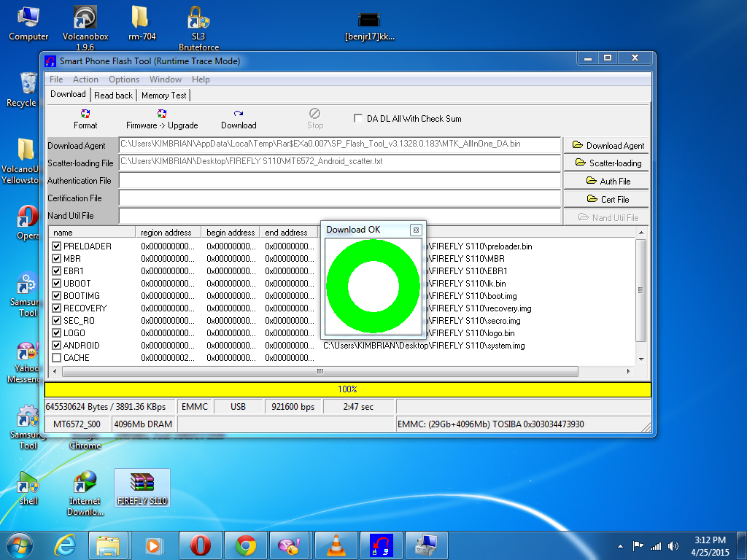
Task: Close the Download OK popup
Action: pos(416,230)
